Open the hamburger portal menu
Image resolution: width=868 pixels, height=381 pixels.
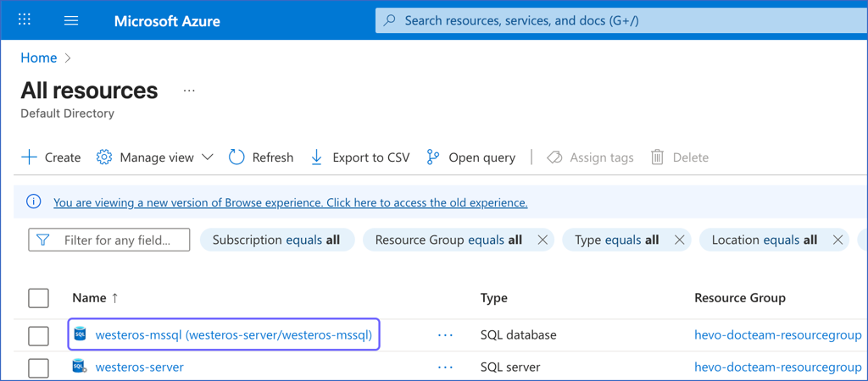tap(71, 20)
